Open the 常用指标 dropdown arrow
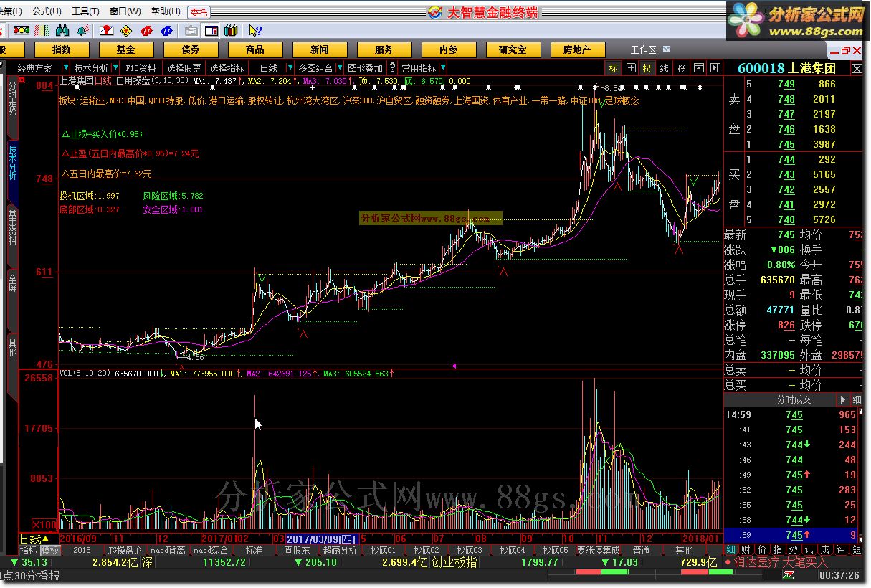 click(443, 68)
